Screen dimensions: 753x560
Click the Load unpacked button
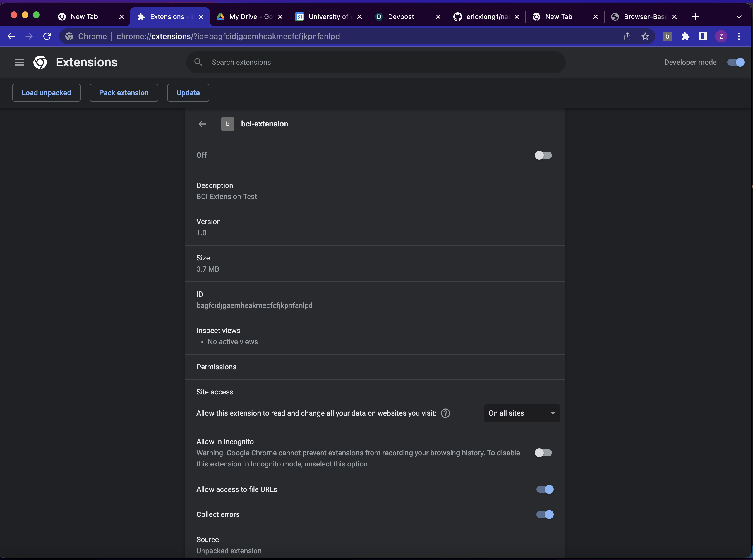(46, 93)
